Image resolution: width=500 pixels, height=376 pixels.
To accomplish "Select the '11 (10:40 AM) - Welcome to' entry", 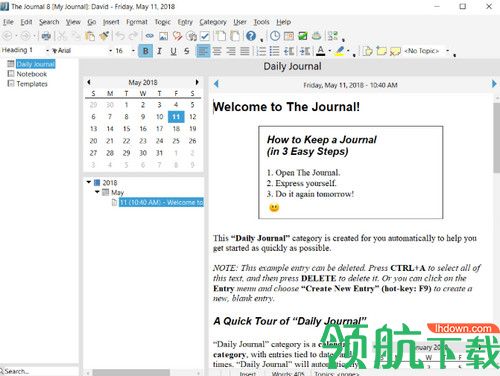I will (x=161, y=202).
